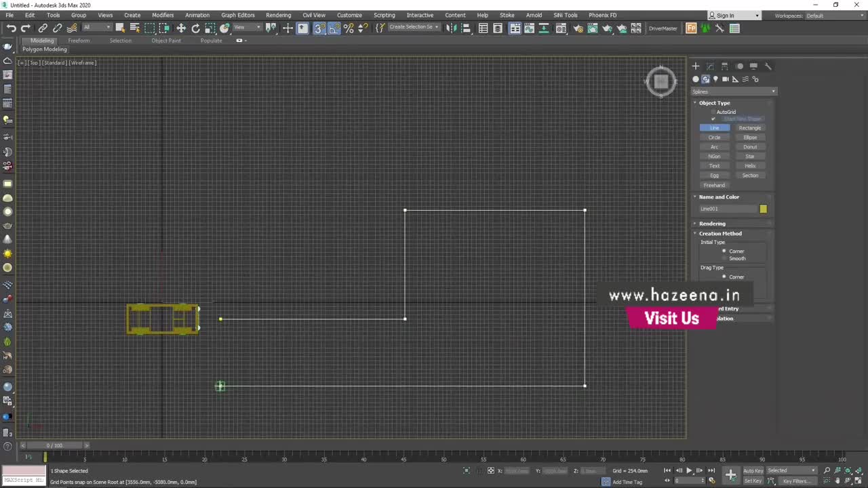Viewport: 868px width, 488px height.
Task: Click the Set Key button
Action: (x=753, y=481)
